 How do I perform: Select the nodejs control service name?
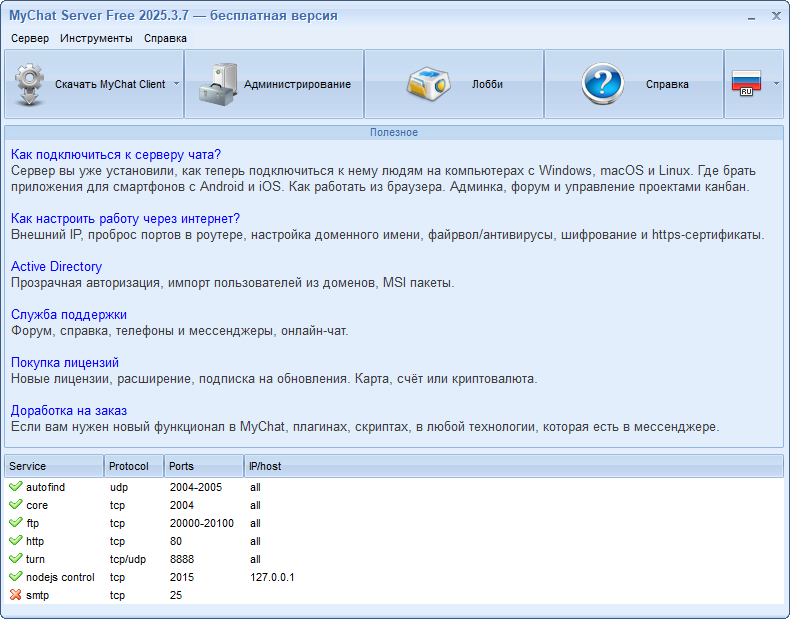(x=60, y=577)
